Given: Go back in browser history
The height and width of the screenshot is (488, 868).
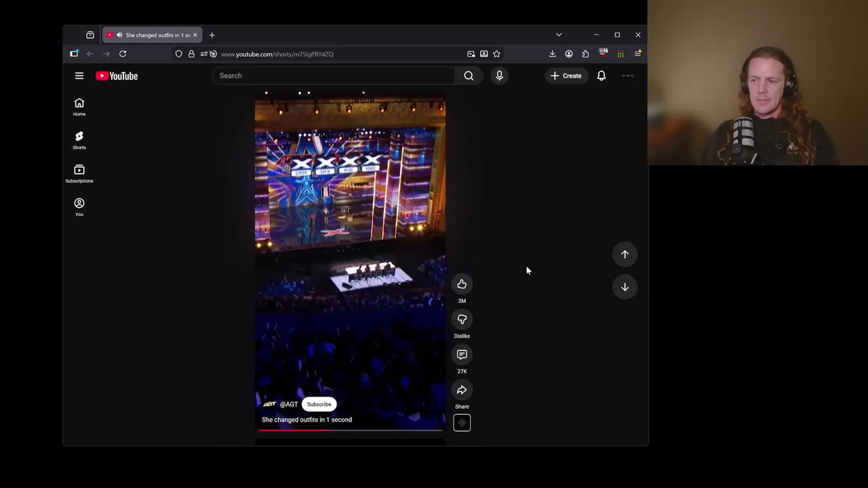Looking at the screenshot, I should [x=90, y=54].
